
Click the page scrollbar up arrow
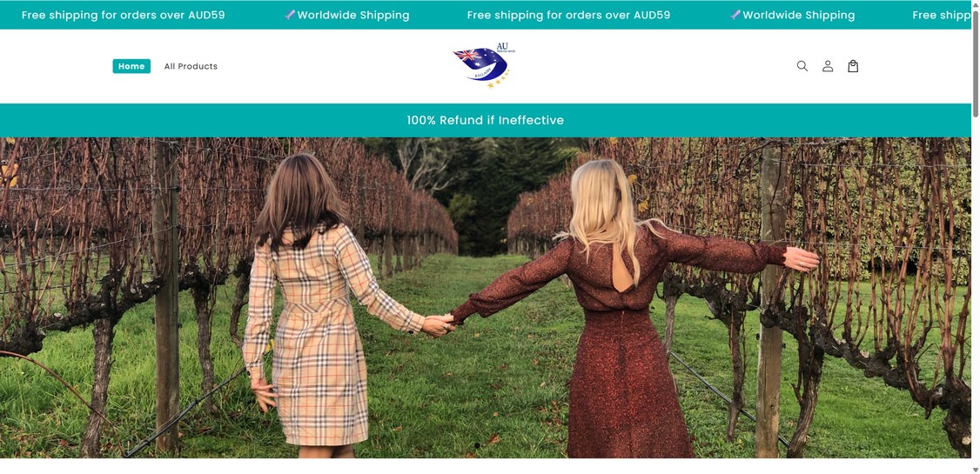click(976, 4)
